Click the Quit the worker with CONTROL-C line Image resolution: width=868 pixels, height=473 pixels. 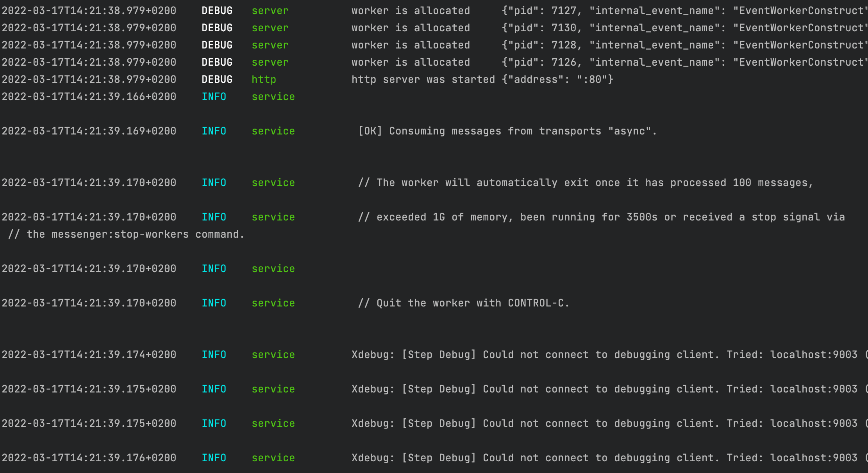pos(463,303)
